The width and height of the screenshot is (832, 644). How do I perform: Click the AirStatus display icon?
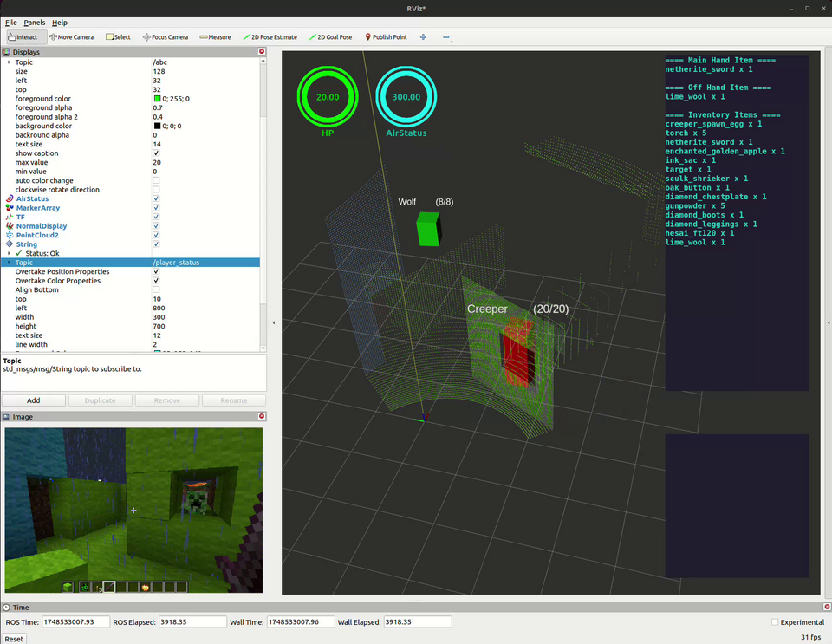click(x=10, y=198)
